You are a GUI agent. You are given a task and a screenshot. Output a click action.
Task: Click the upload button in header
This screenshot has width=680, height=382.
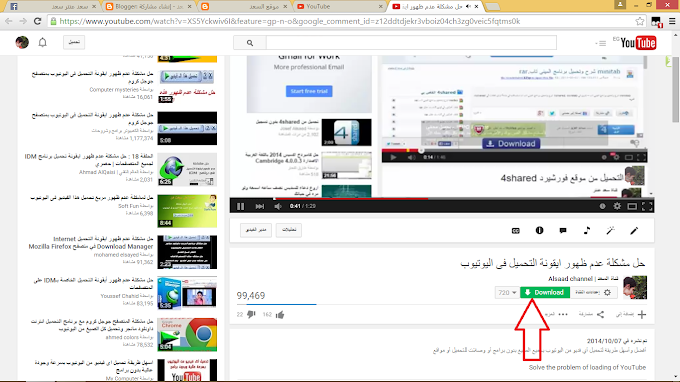tap(74, 42)
